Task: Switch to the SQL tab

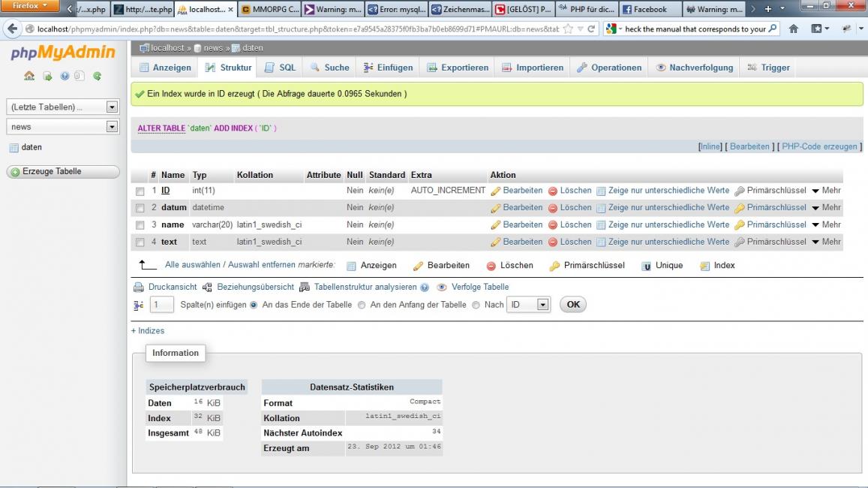Action: (281, 68)
